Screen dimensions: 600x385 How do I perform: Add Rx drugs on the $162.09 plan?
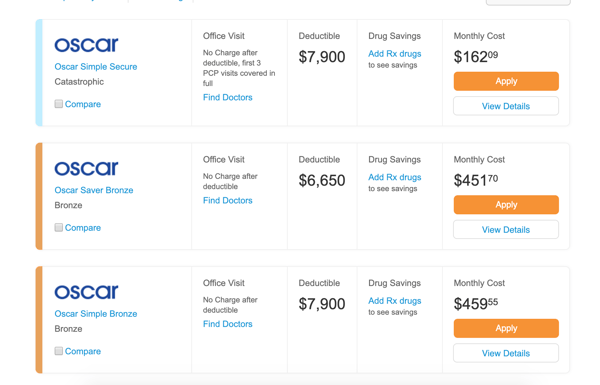click(x=395, y=54)
